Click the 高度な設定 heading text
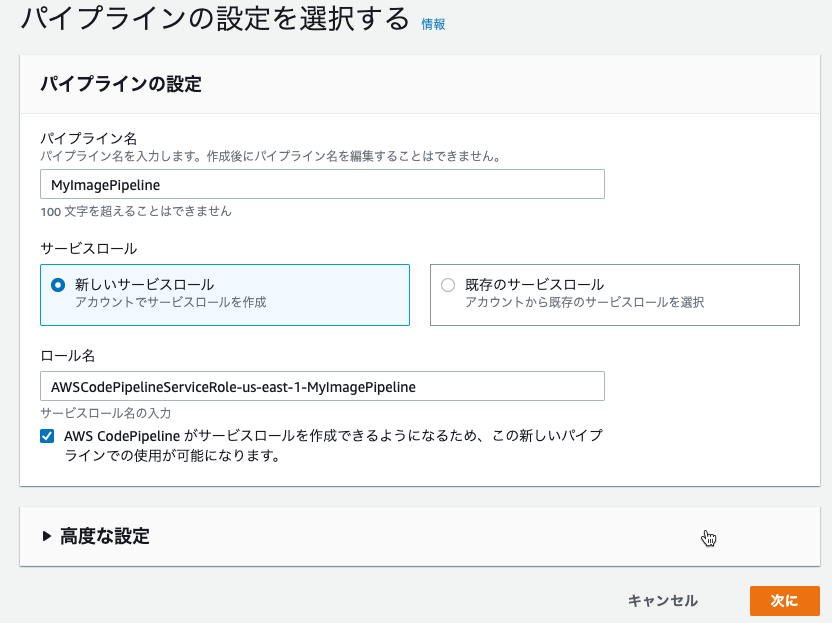 coord(105,536)
